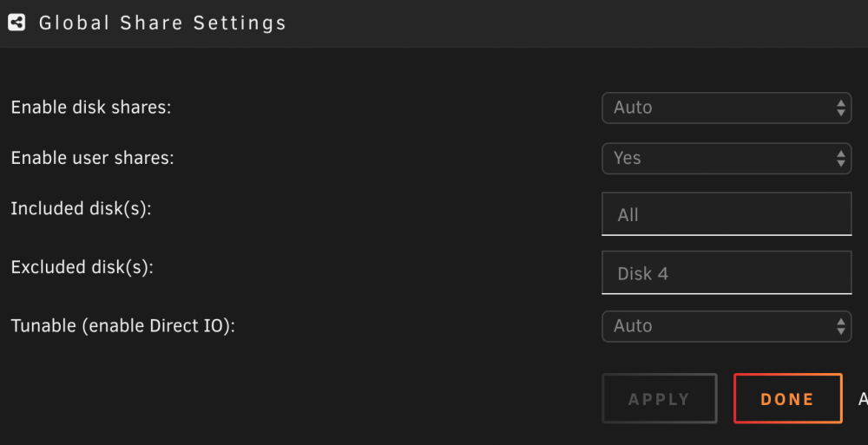Click the cut-off text right of DONE
Viewport: 868px width, 445px height.
click(863, 399)
